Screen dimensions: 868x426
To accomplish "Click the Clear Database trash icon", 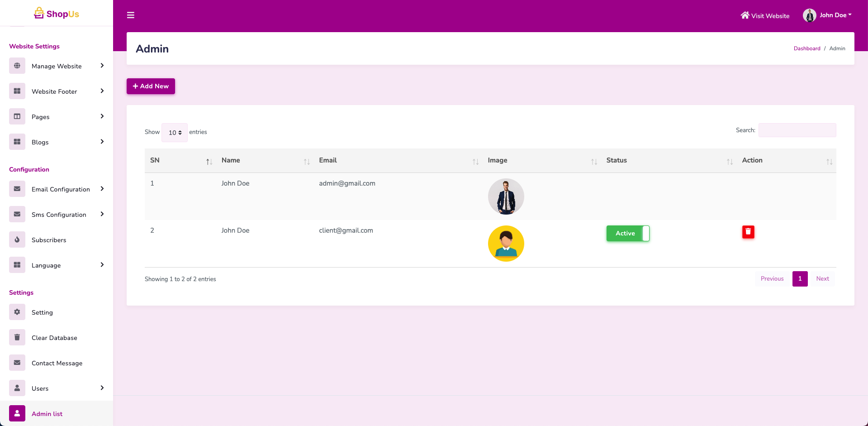I will coord(17,337).
